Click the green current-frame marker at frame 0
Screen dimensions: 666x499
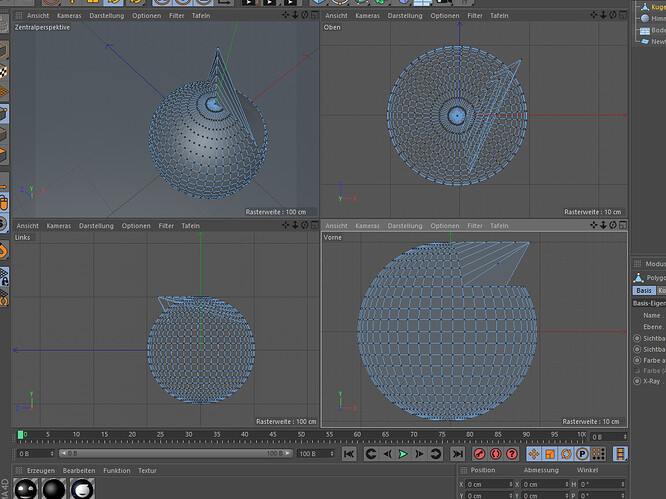20,435
